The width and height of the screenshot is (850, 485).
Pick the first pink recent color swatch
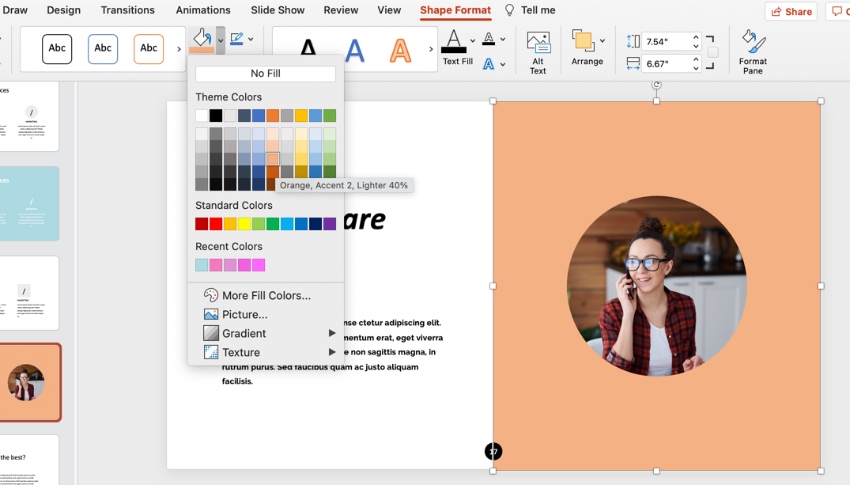point(216,265)
